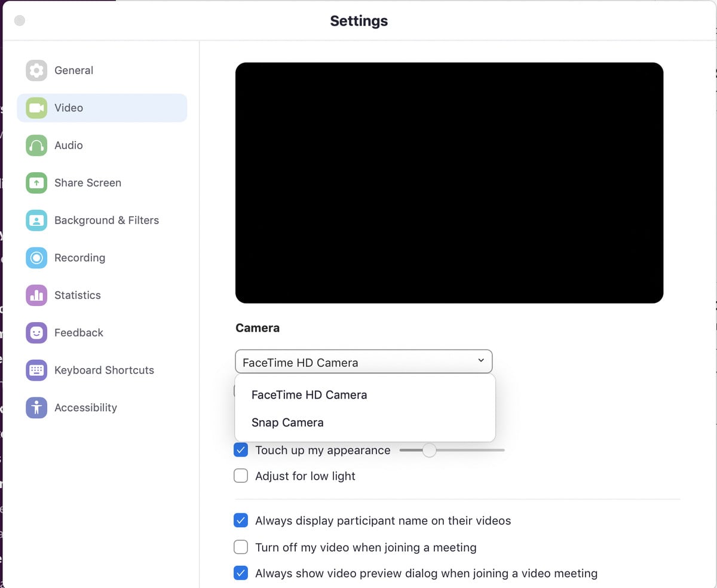717x588 pixels.
Task: Open the Accessibility icon
Action: pyautogui.click(x=36, y=408)
